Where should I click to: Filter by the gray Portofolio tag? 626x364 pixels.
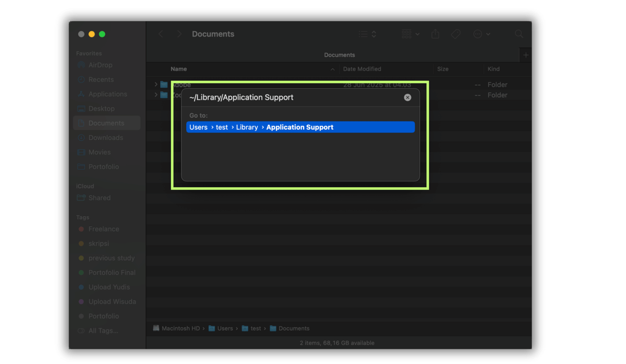tap(107, 316)
